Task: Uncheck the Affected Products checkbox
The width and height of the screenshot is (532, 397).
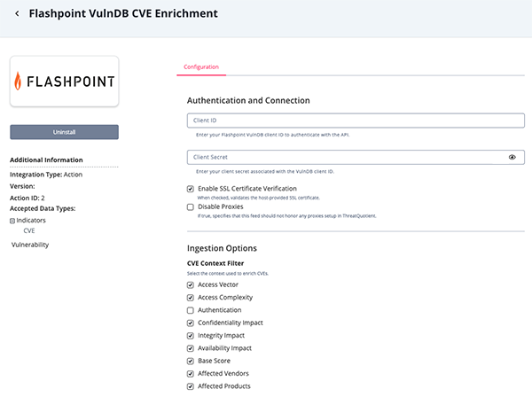Action: click(x=191, y=386)
